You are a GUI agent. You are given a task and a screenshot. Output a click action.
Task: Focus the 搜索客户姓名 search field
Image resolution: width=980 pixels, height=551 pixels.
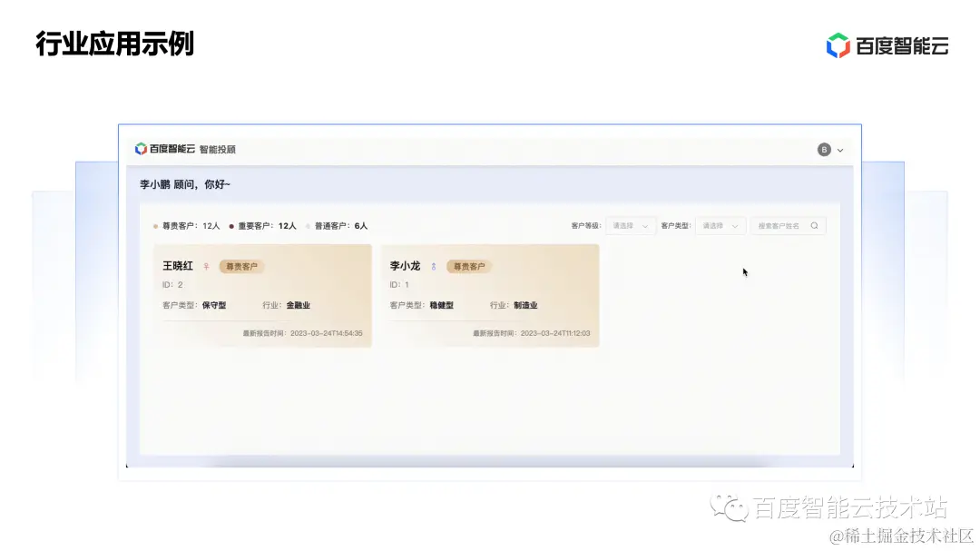click(x=788, y=226)
